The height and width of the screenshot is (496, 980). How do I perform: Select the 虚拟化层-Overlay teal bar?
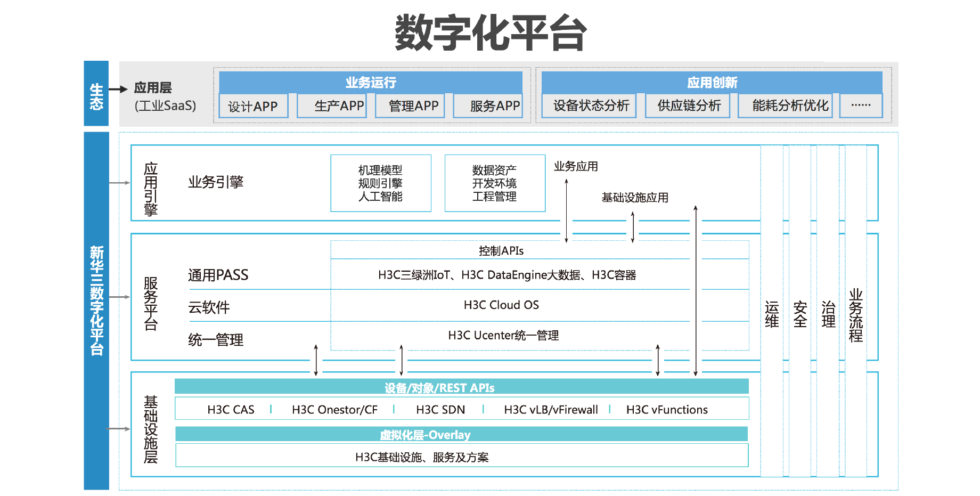click(461, 434)
